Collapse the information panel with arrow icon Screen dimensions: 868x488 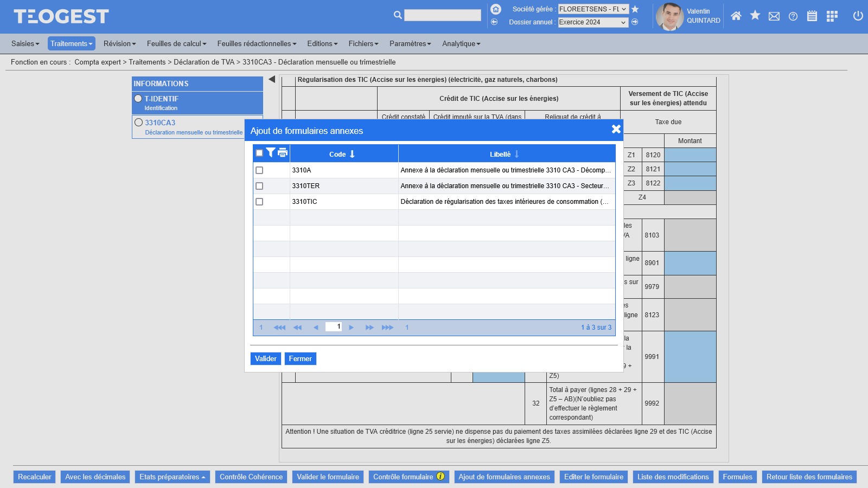pos(272,79)
